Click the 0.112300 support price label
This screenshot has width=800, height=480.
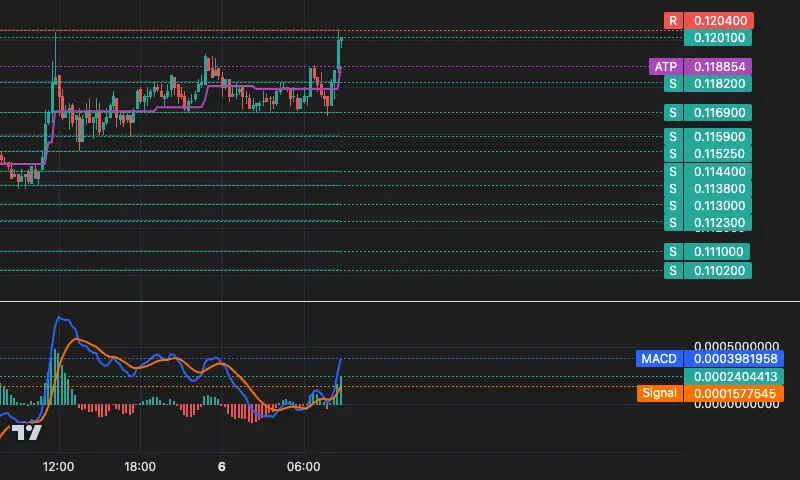pyautogui.click(x=718, y=223)
